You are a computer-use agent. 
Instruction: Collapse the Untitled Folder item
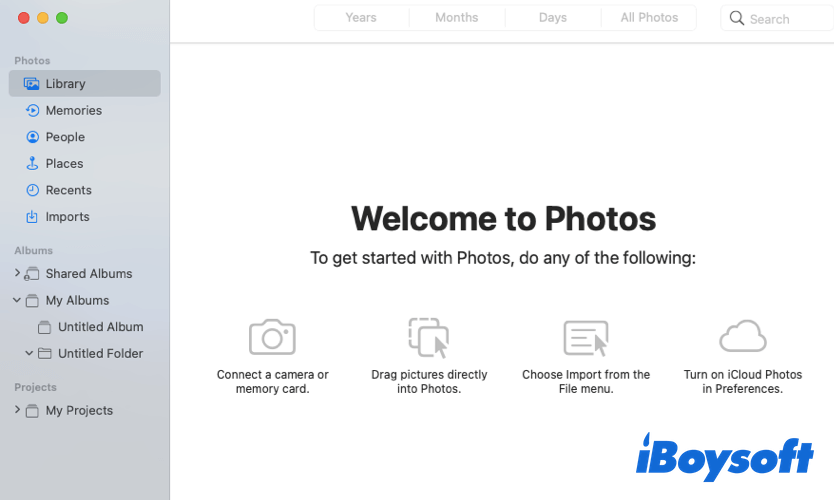tap(29, 353)
